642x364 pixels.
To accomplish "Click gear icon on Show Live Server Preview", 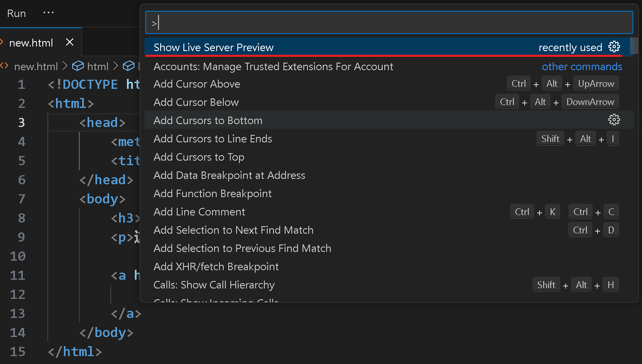I will pyautogui.click(x=614, y=47).
